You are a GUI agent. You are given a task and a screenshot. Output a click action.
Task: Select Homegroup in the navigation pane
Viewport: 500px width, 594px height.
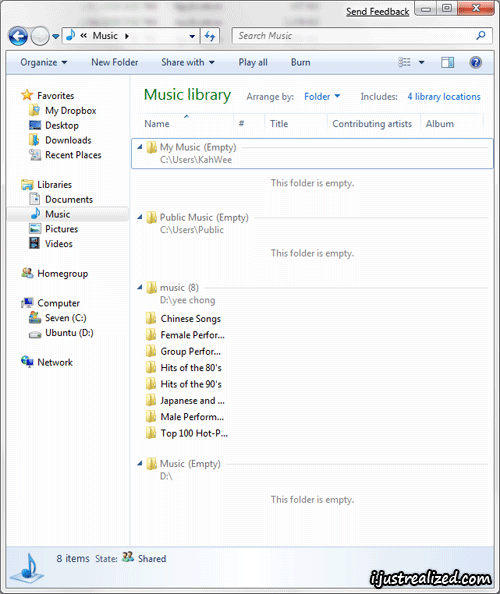coord(55,273)
